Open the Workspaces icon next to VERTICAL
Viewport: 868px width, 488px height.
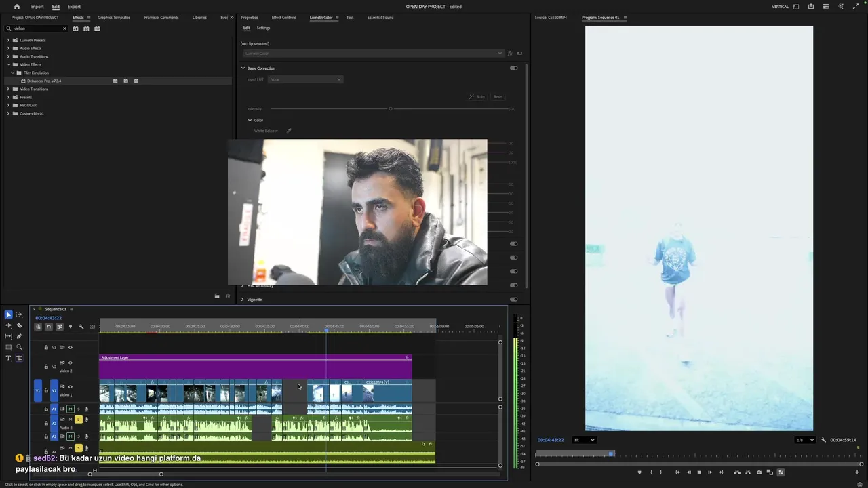pyautogui.click(x=796, y=7)
